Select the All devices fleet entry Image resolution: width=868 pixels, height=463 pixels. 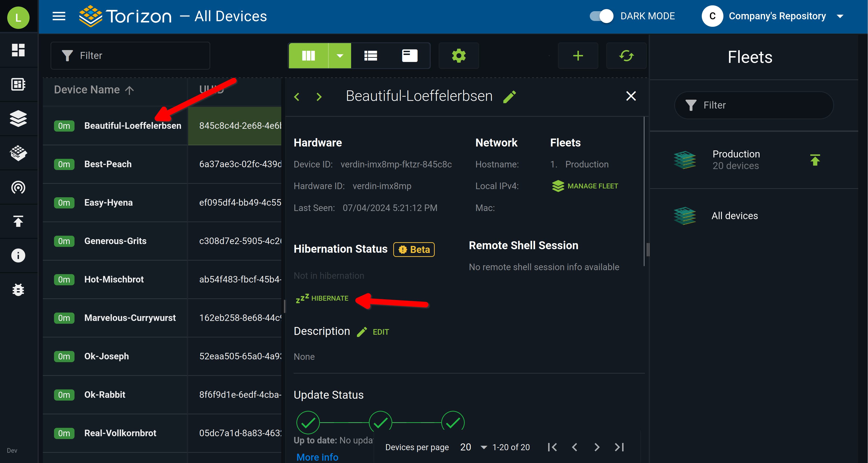tap(754, 216)
